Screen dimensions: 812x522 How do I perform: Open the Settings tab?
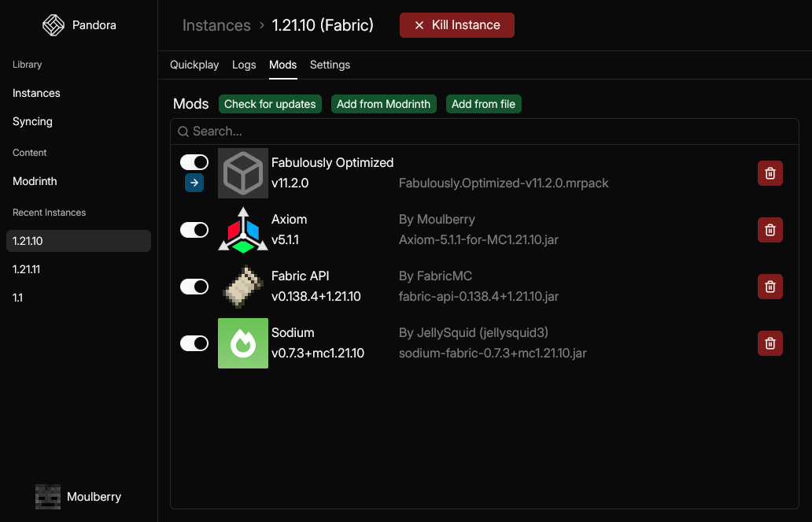(x=330, y=65)
